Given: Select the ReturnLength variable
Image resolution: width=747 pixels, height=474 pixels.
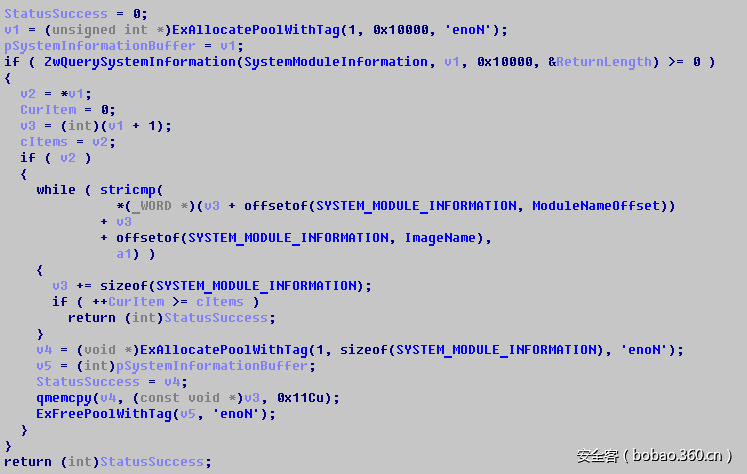Looking at the screenshot, I should click(604, 62).
